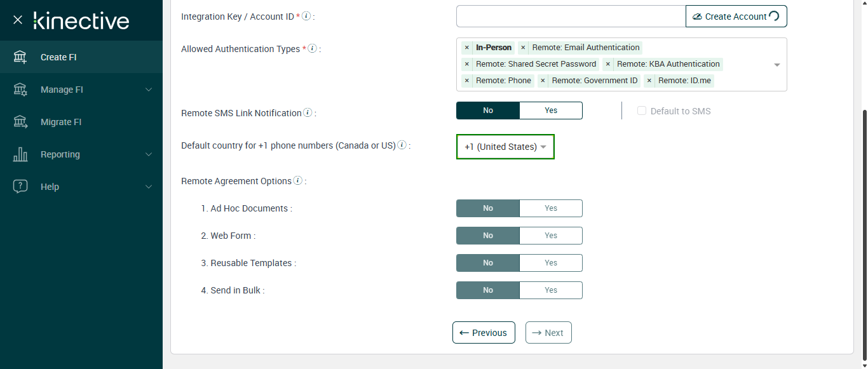The width and height of the screenshot is (868, 369).
Task: Click info icon beside Integration Key label
Action: (306, 16)
